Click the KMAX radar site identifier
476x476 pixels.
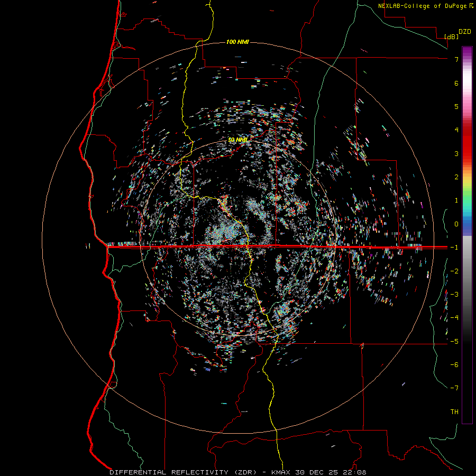(x=280, y=472)
